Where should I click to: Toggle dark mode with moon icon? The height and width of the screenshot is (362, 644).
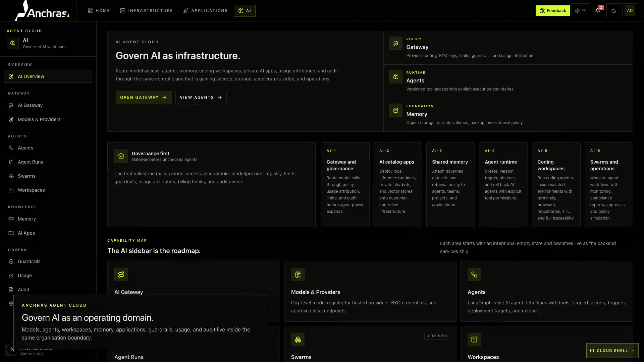coord(613,11)
